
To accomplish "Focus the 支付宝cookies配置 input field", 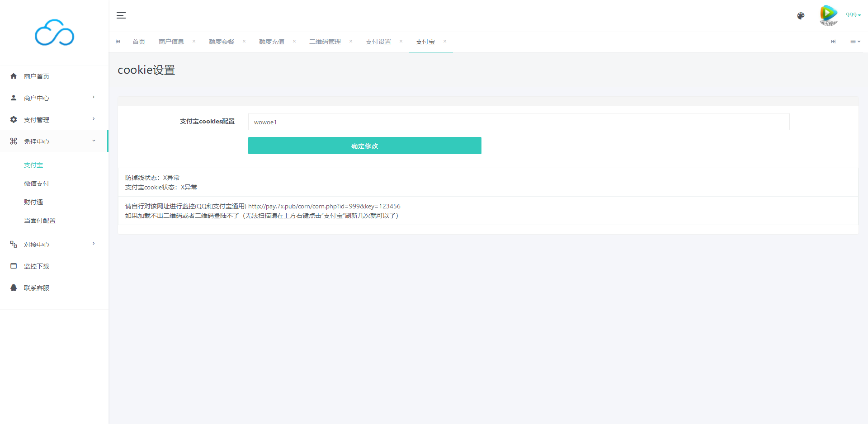I will (x=519, y=122).
